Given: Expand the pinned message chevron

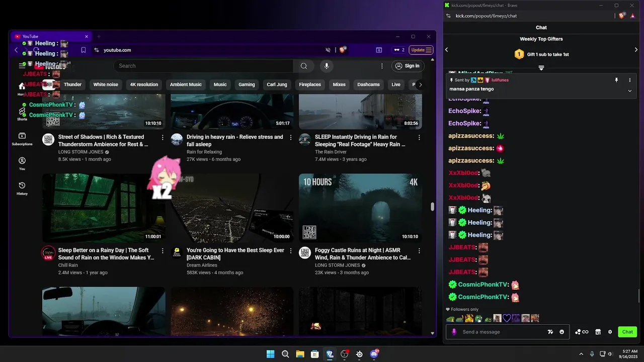Looking at the screenshot, I should [629, 90].
